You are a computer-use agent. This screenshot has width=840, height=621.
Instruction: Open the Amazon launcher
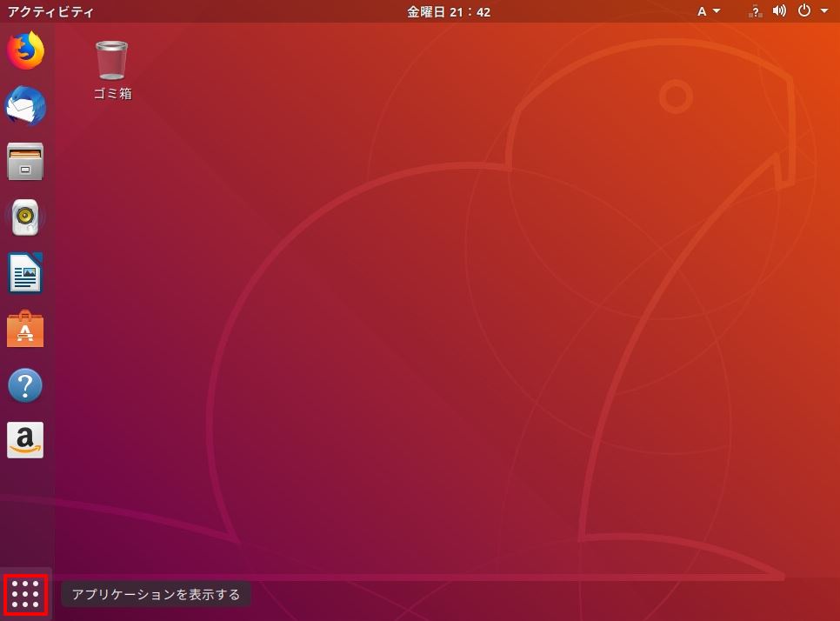coord(25,440)
